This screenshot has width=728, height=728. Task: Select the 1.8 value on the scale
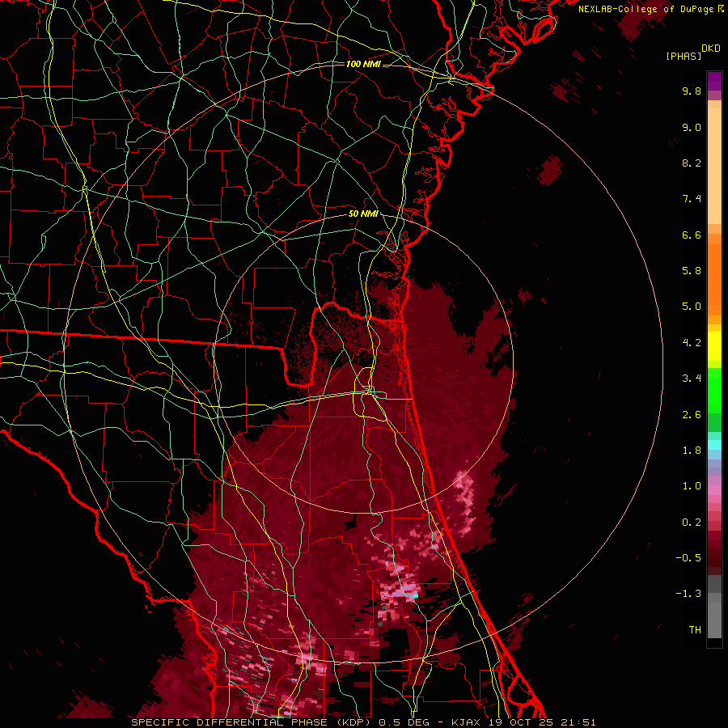click(692, 451)
